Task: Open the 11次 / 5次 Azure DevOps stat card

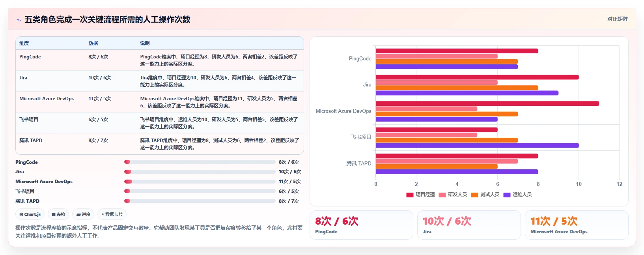Action: point(577,225)
